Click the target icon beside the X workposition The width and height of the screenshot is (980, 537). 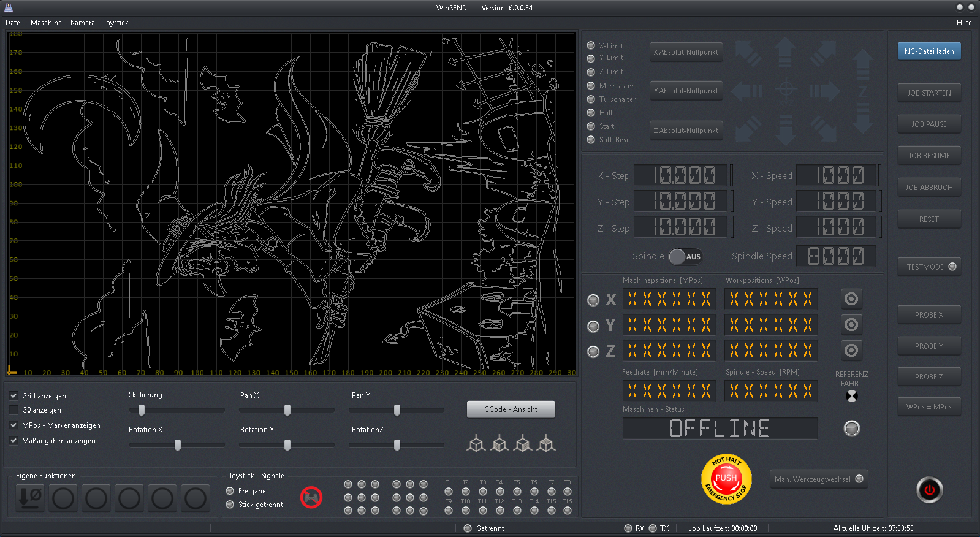[x=851, y=299]
